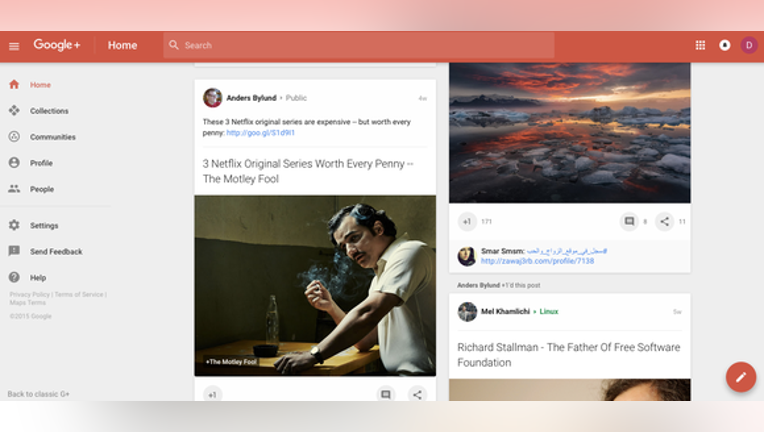Select Send Feedback in the sidebar

(56, 252)
